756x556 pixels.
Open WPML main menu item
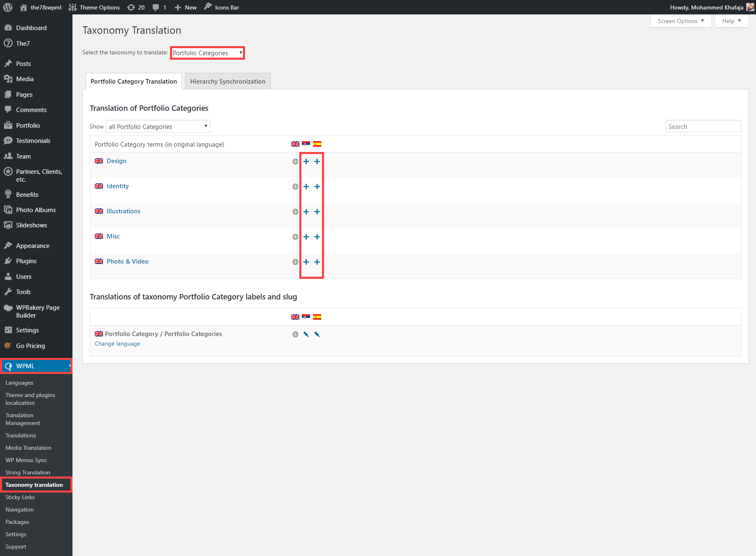point(36,366)
